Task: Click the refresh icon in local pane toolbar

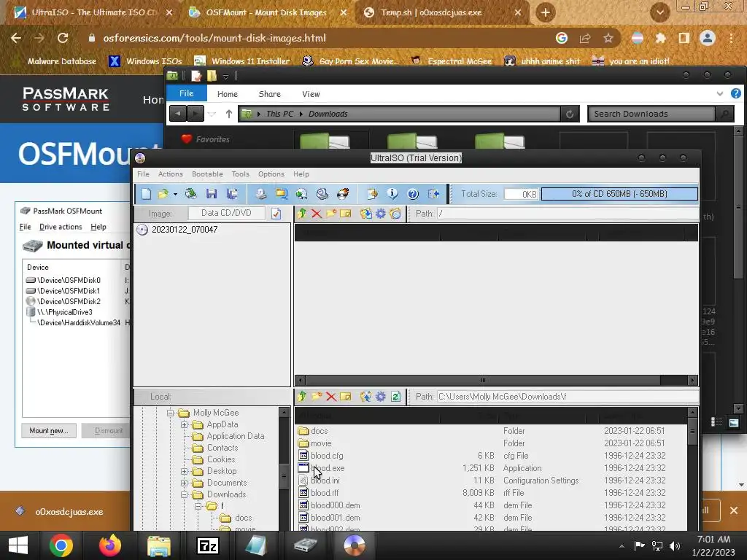Action: click(395, 396)
